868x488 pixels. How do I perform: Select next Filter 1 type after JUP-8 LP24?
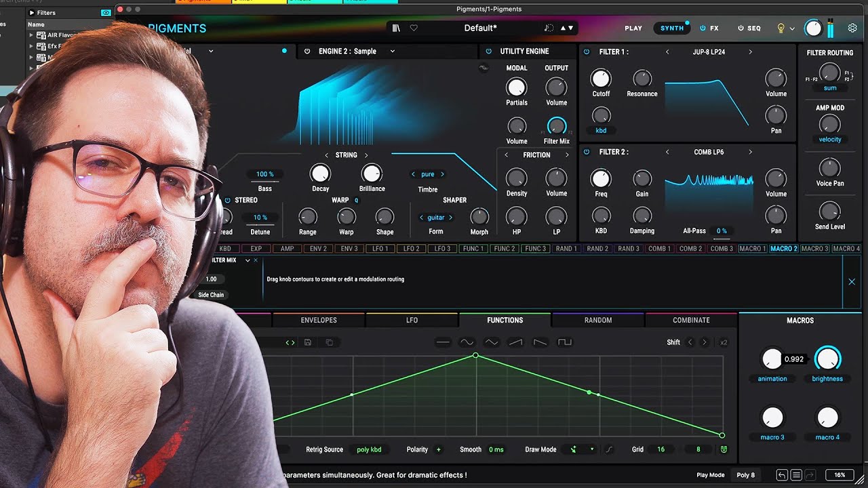(750, 52)
